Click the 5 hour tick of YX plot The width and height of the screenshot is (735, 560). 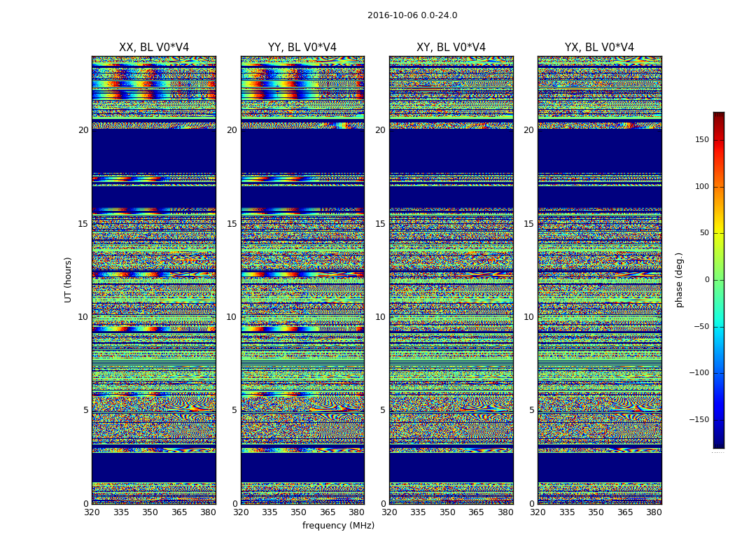click(531, 410)
